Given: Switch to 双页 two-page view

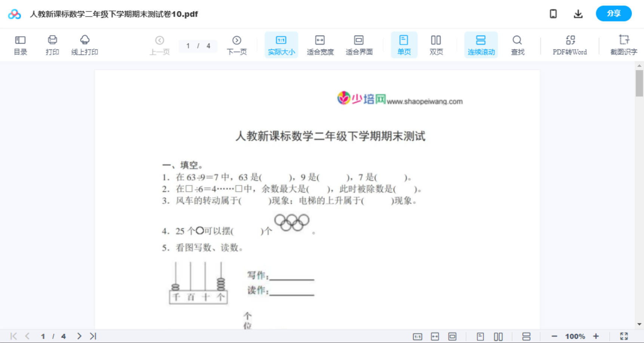Looking at the screenshot, I should click(436, 45).
